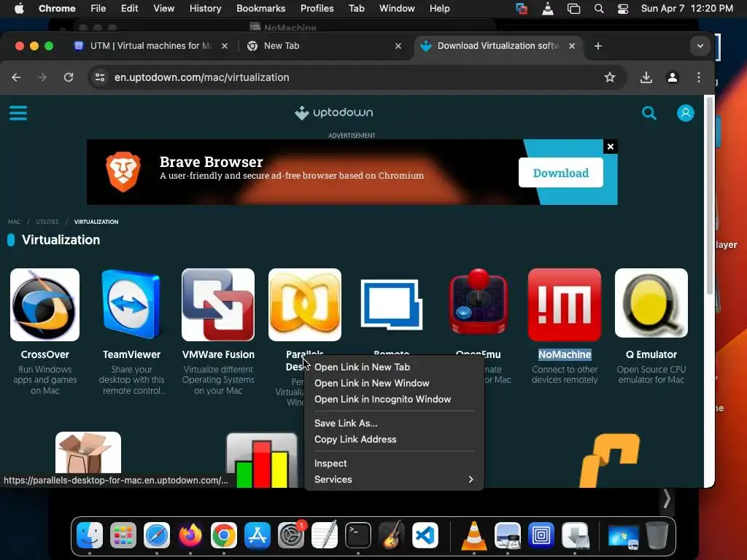Open the NoMachine app icon

pos(565,305)
